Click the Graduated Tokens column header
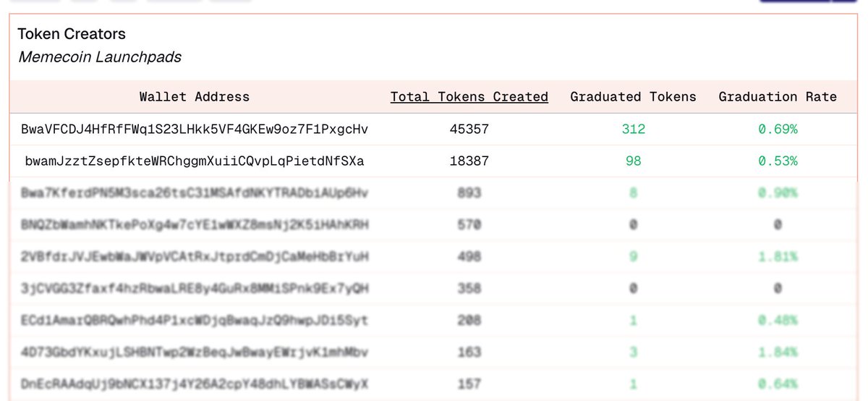This screenshot has height=401, width=868. [633, 97]
